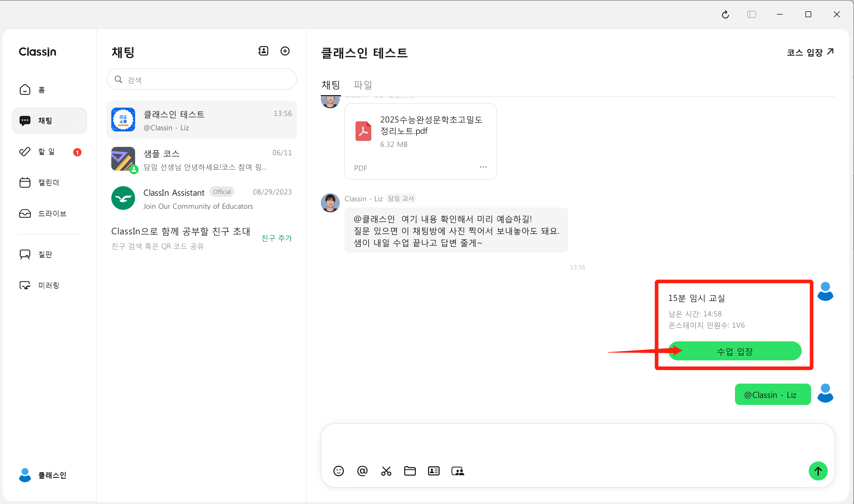The height and width of the screenshot is (504, 854).
Task: Open the 2025수능완성문학초고밀도 정리노트.pdf file
Action: click(420, 142)
